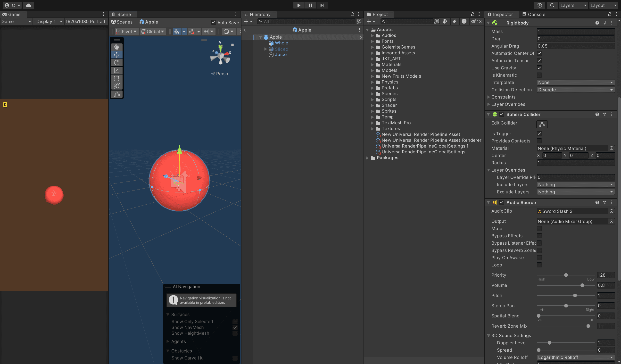Select the Hand view tool
The height and width of the screenshot is (364, 621).
coord(116,47)
